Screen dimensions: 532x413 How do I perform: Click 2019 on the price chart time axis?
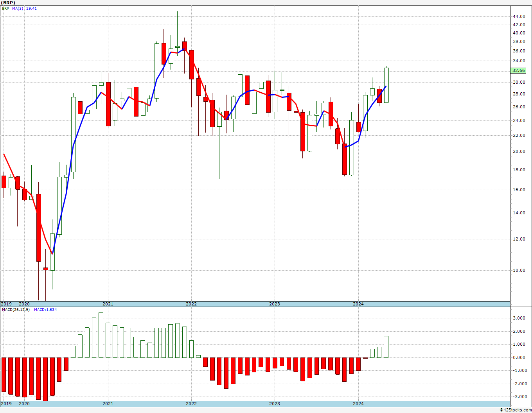coord(6,304)
